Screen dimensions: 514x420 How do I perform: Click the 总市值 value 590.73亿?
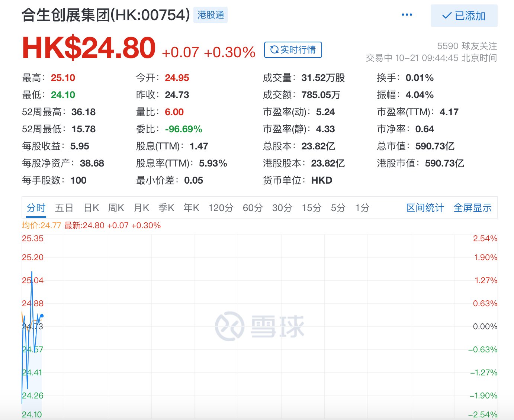pos(435,146)
